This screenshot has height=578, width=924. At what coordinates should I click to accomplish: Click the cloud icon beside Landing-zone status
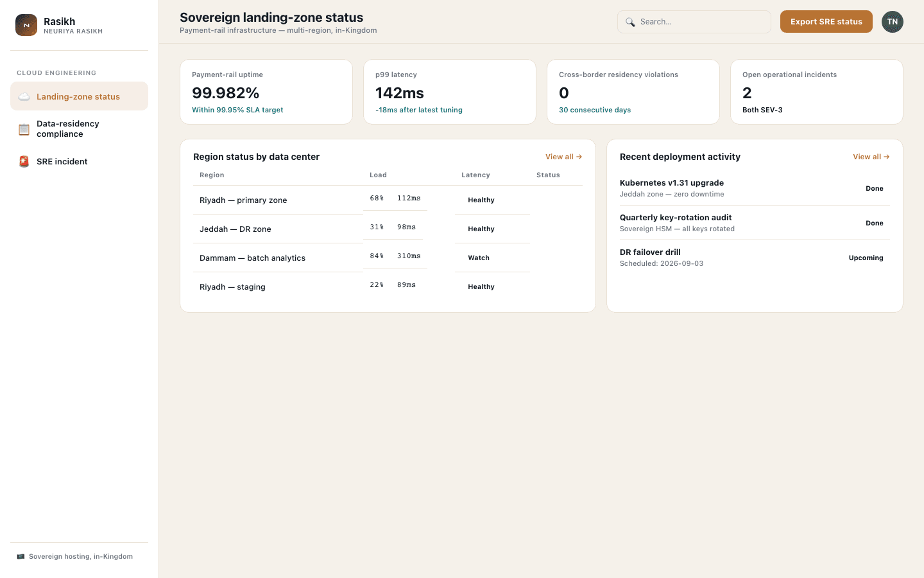click(24, 97)
